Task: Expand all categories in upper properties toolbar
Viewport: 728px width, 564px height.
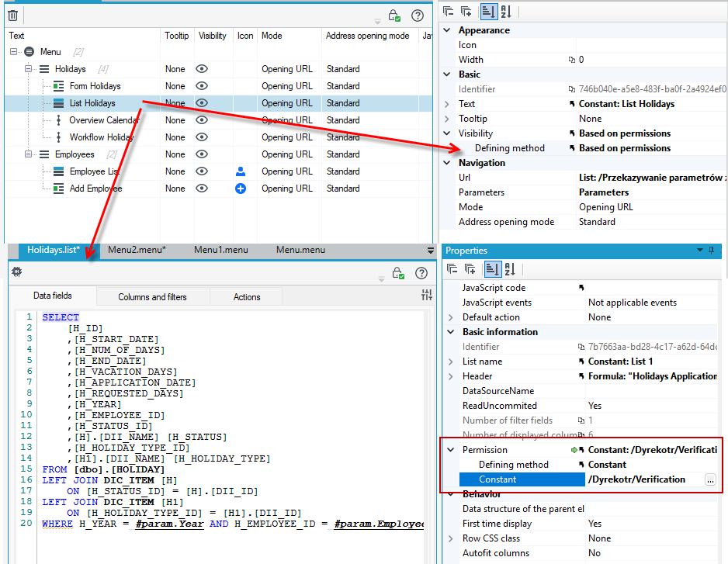Action: point(466,11)
